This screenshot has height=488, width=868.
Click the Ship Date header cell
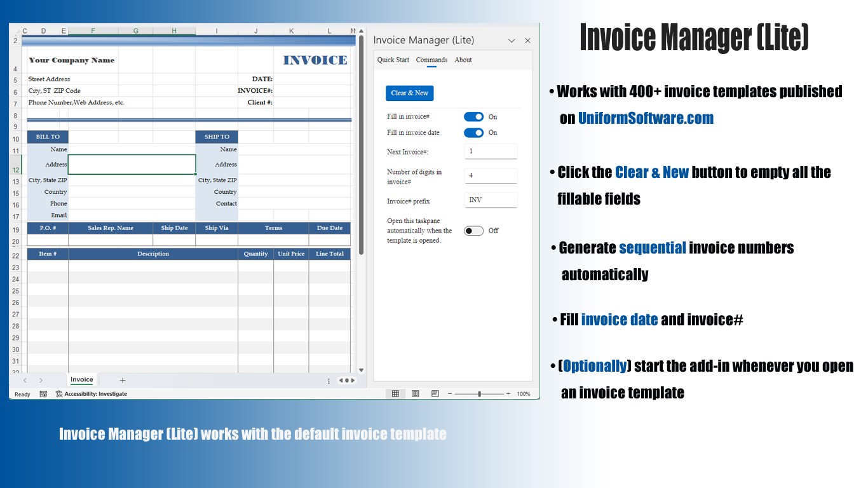coord(174,228)
